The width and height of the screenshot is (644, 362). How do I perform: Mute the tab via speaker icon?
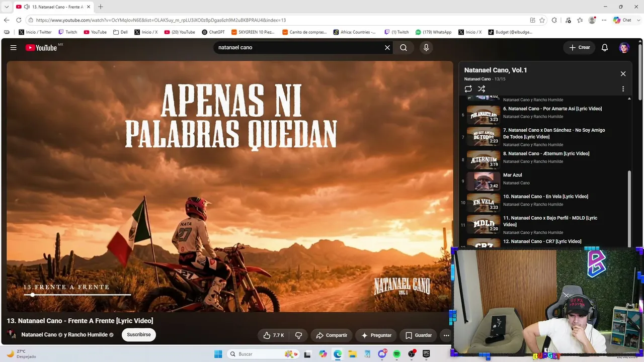tap(26, 7)
